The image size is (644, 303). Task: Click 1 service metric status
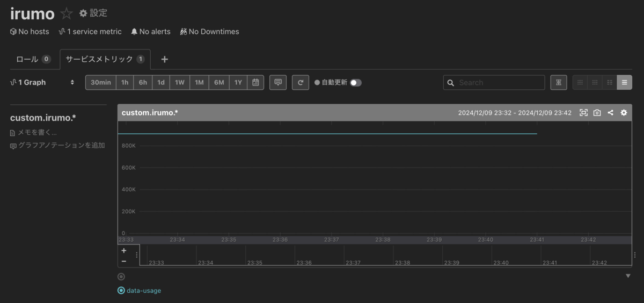tap(90, 32)
